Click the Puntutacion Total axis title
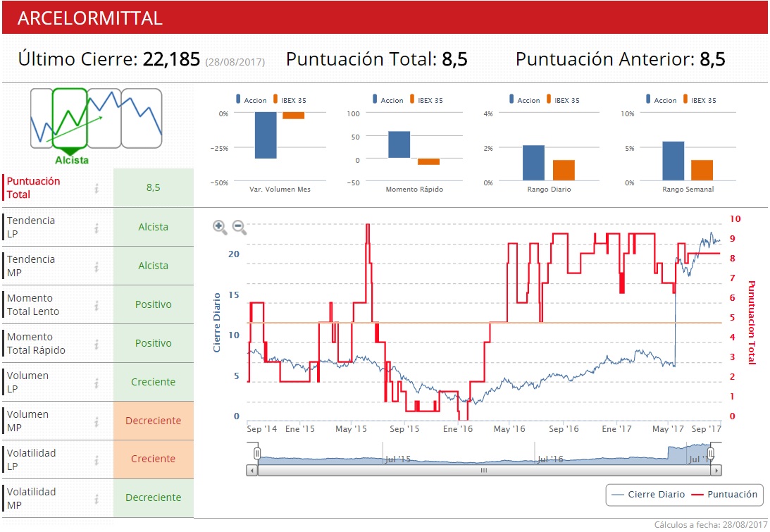 [752, 323]
